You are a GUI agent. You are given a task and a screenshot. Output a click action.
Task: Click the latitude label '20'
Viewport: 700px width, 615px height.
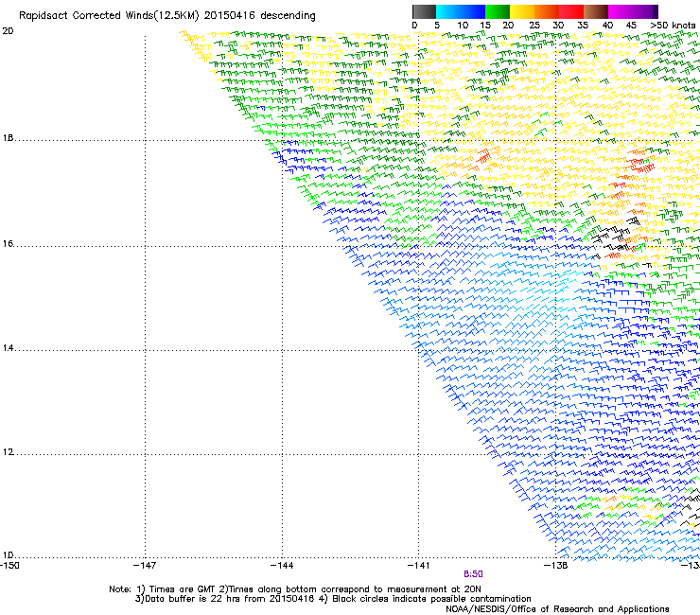(8, 31)
